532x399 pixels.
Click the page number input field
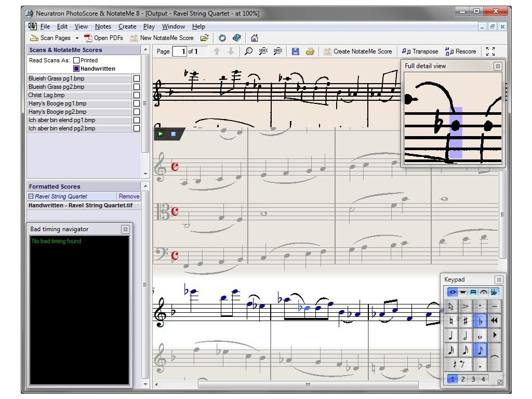click(179, 51)
